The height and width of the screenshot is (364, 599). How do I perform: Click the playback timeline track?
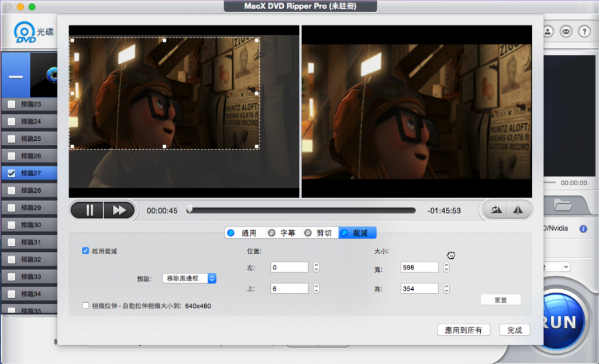(302, 210)
